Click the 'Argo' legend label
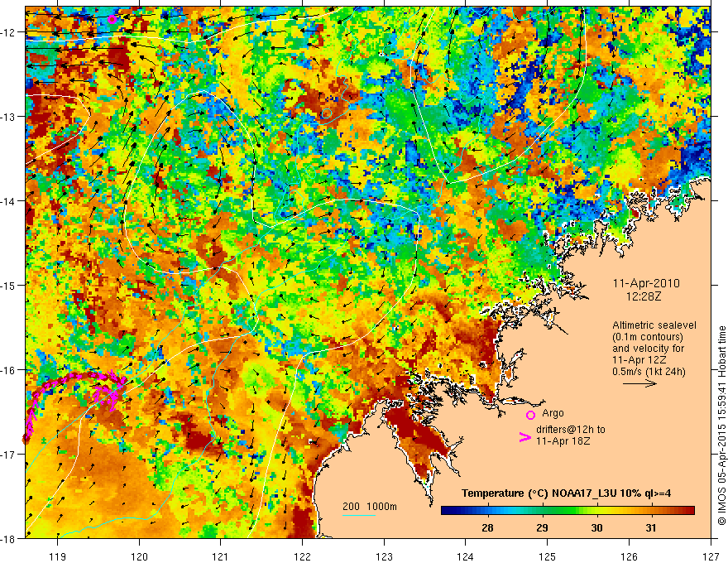This screenshot has width=728, height=563. [x=553, y=413]
